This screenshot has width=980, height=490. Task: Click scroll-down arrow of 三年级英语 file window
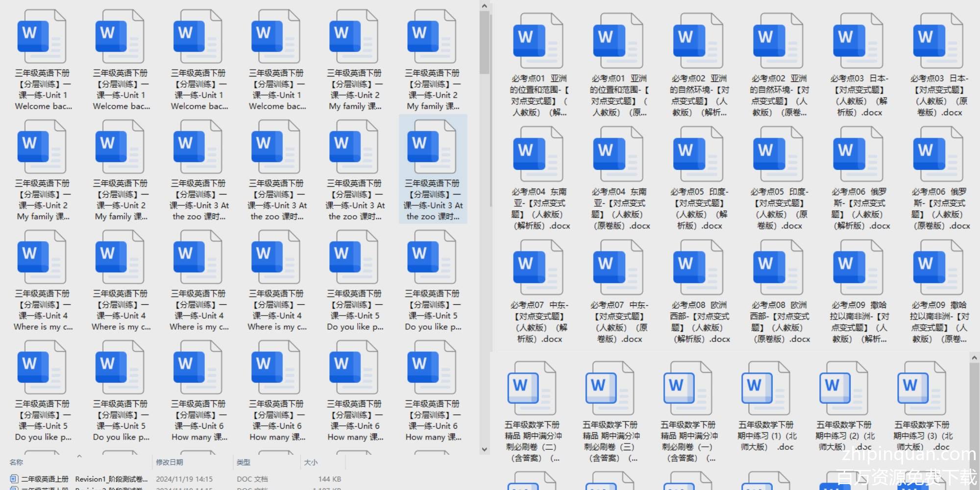(484, 449)
